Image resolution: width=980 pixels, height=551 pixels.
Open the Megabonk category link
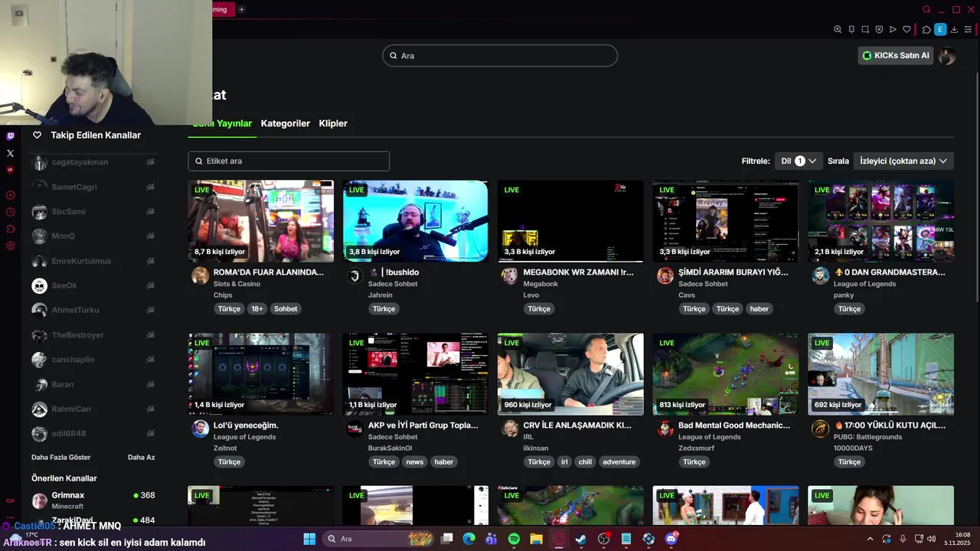click(541, 284)
